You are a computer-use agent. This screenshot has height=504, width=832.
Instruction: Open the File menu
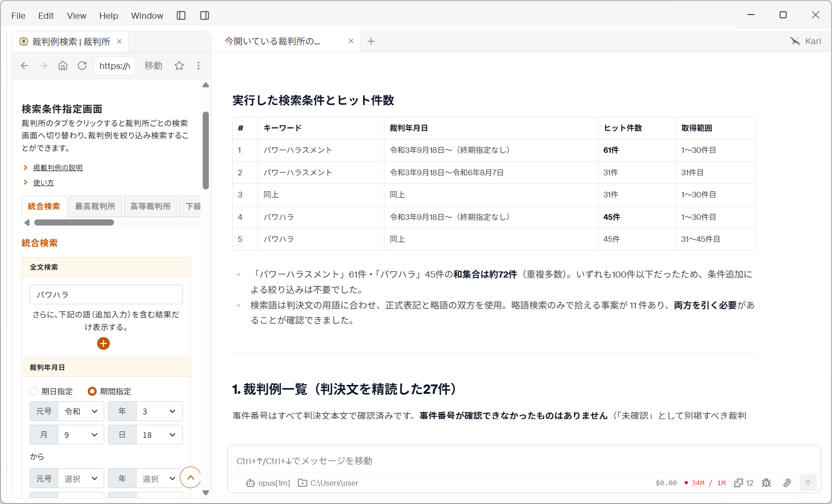[18, 15]
